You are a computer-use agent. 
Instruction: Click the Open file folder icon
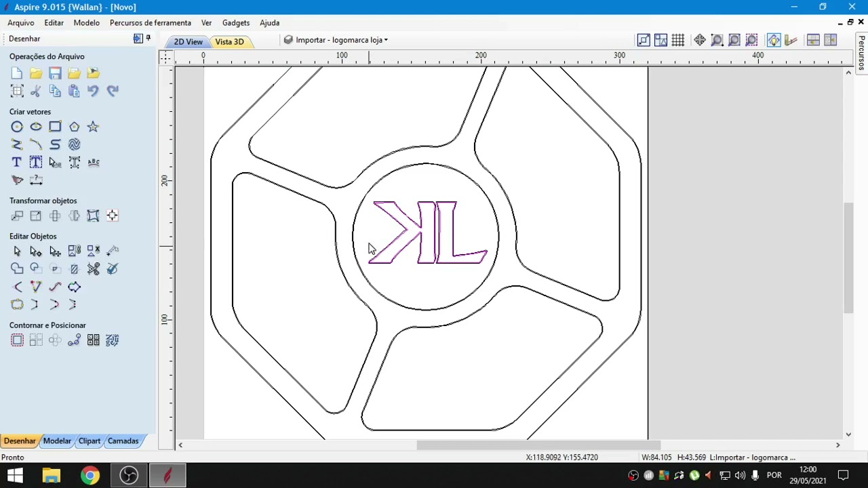point(36,73)
